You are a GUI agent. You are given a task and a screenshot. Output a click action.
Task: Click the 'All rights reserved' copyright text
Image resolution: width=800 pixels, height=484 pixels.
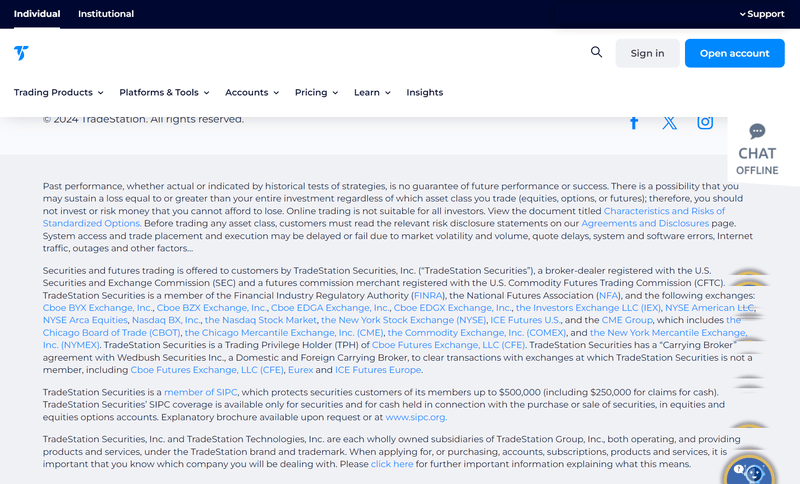[x=197, y=119]
